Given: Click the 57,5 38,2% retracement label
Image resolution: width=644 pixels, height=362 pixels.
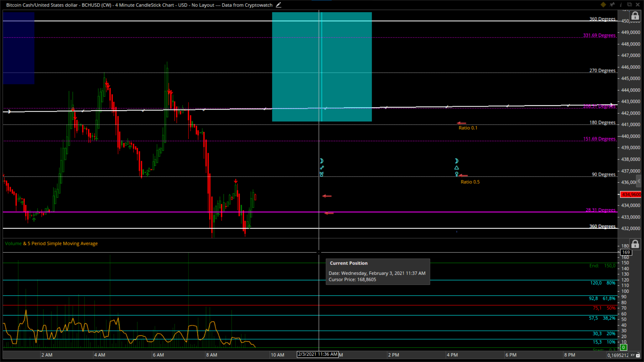Looking at the screenshot, I should coord(602,318).
